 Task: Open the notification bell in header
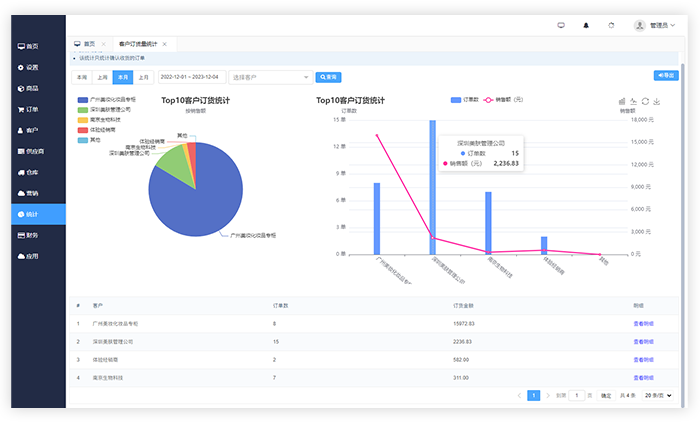coord(586,24)
